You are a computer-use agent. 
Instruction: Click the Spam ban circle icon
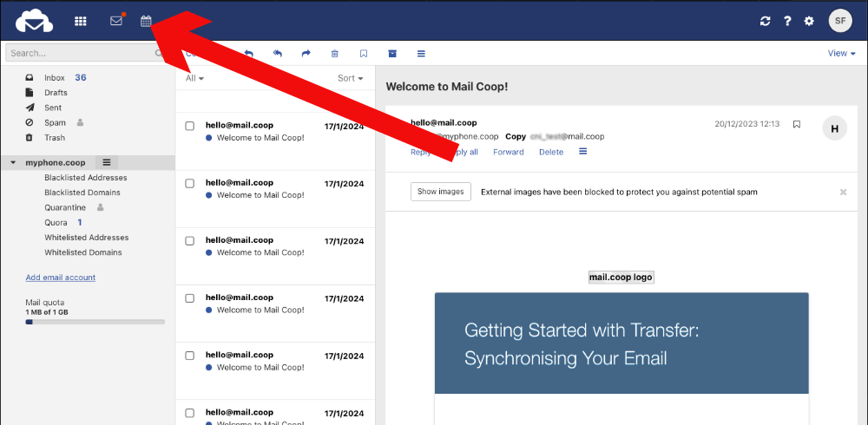(x=30, y=122)
